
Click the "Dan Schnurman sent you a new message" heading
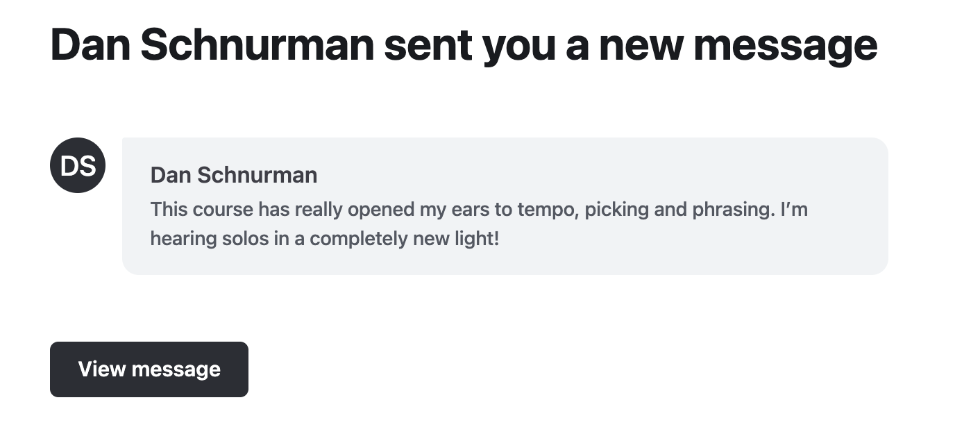point(464,44)
